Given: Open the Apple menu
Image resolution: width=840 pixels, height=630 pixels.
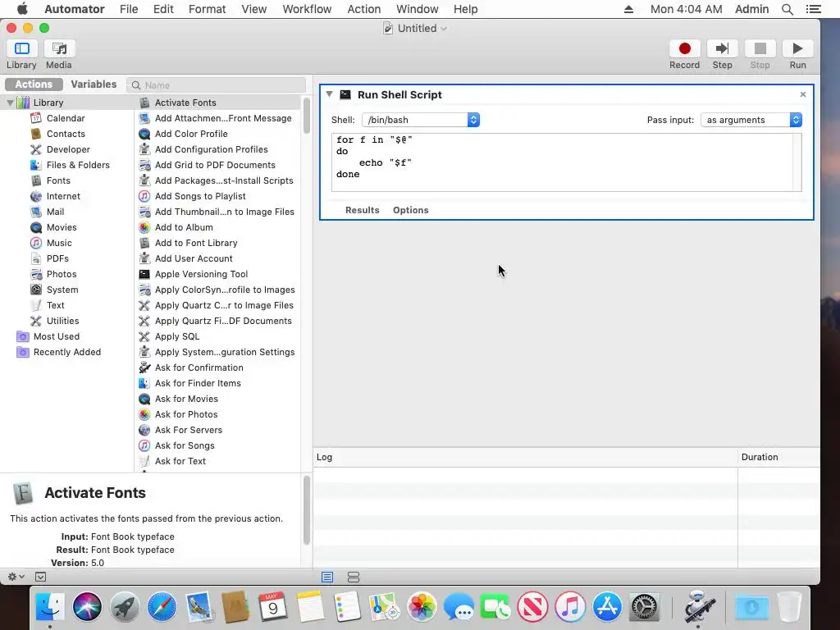Looking at the screenshot, I should point(22,9).
